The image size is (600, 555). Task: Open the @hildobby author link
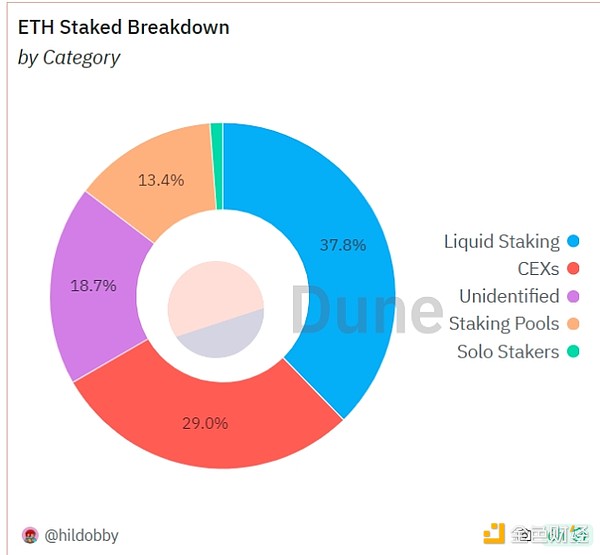[81, 535]
